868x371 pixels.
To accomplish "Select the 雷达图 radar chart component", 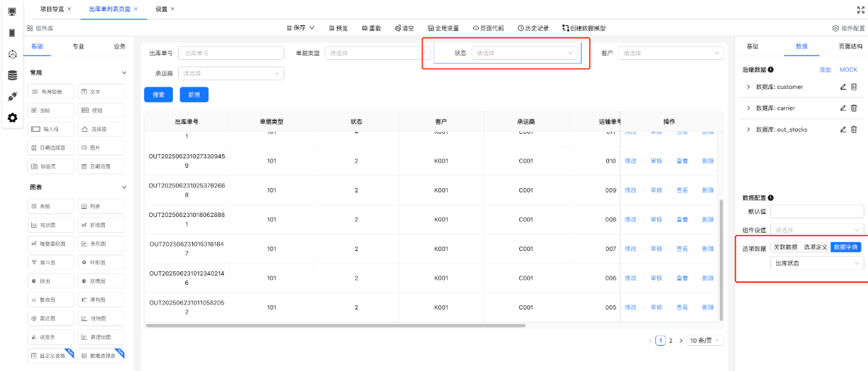I will click(x=51, y=318).
